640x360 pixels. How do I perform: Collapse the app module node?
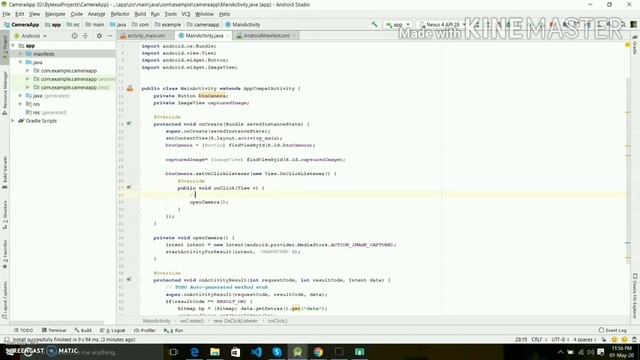click(x=13, y=46)
